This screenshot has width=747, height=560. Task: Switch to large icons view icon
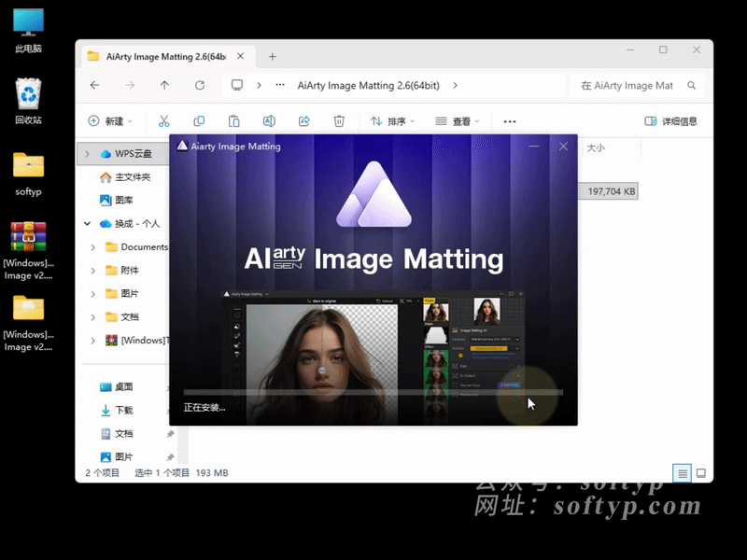[701, 473]
